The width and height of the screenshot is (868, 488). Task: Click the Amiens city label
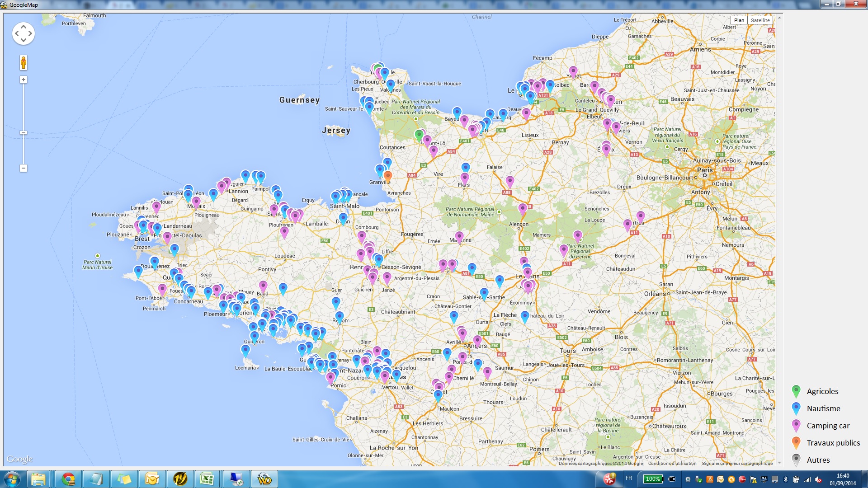(700, 49)
